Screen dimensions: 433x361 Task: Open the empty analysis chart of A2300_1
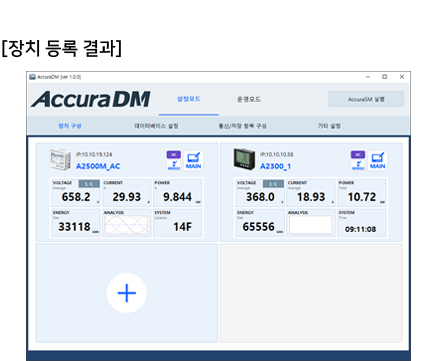tap(310, 225)
